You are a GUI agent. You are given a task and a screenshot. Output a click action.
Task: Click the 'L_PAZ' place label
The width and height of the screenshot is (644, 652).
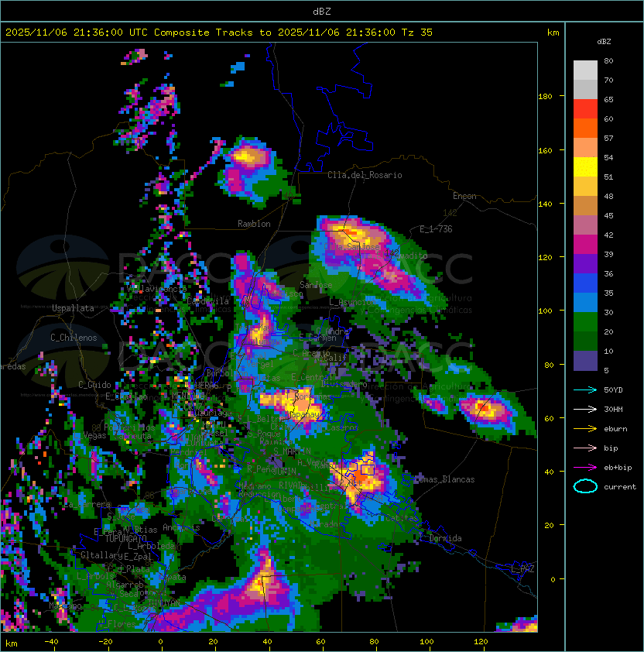(522, 569)
